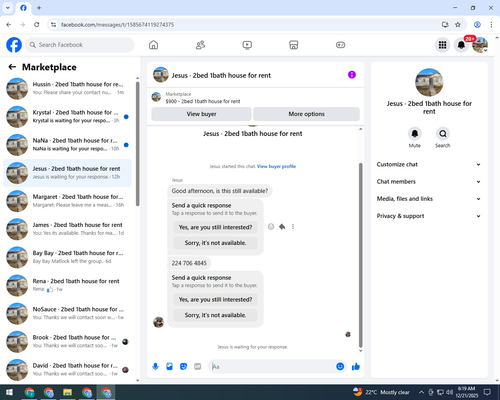Open the notifications bell with 20+ badge
This screenshot has height=400, width=500.
(x=461, y=45)
